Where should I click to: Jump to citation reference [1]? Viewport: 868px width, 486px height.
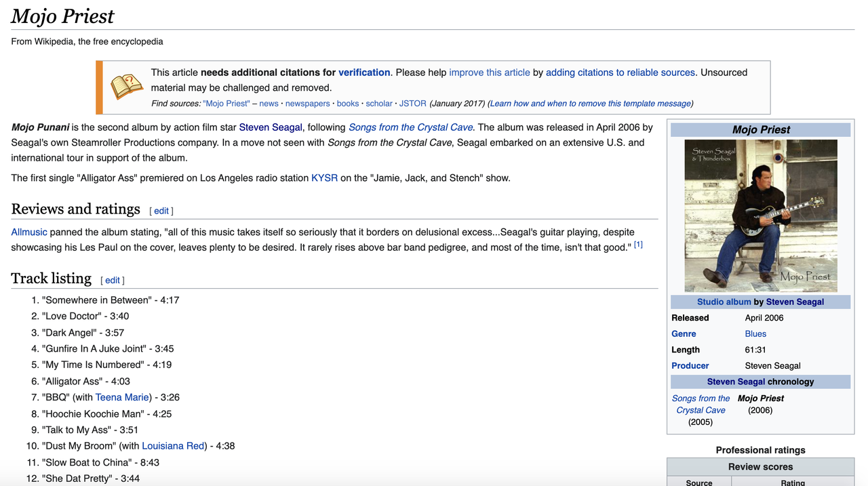pos(638,245)
